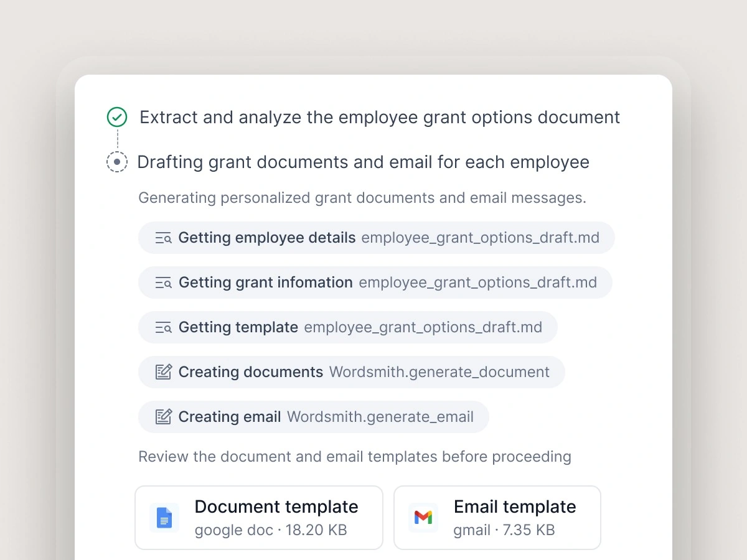Screen dimensions: 747x560
Task: Click search icon in Getting grant infomation chip
Action: [163, 282]
